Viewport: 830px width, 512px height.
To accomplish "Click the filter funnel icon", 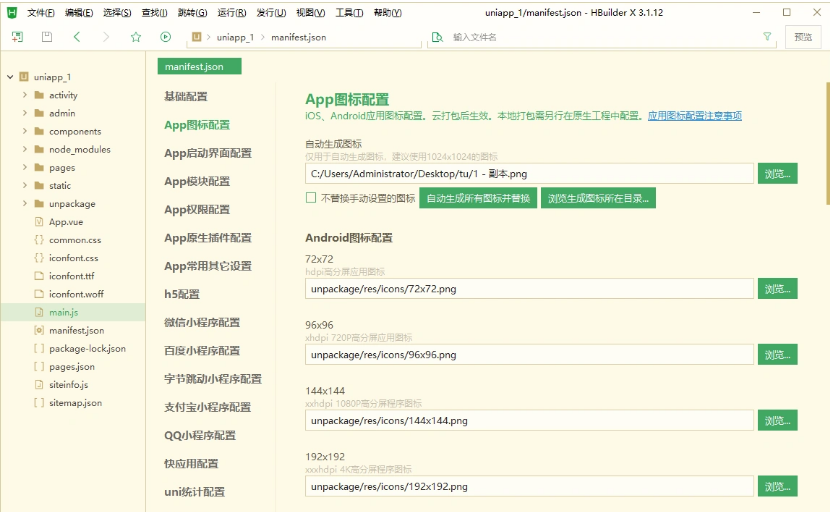I will pyautogui.click(x=767, y=37).
